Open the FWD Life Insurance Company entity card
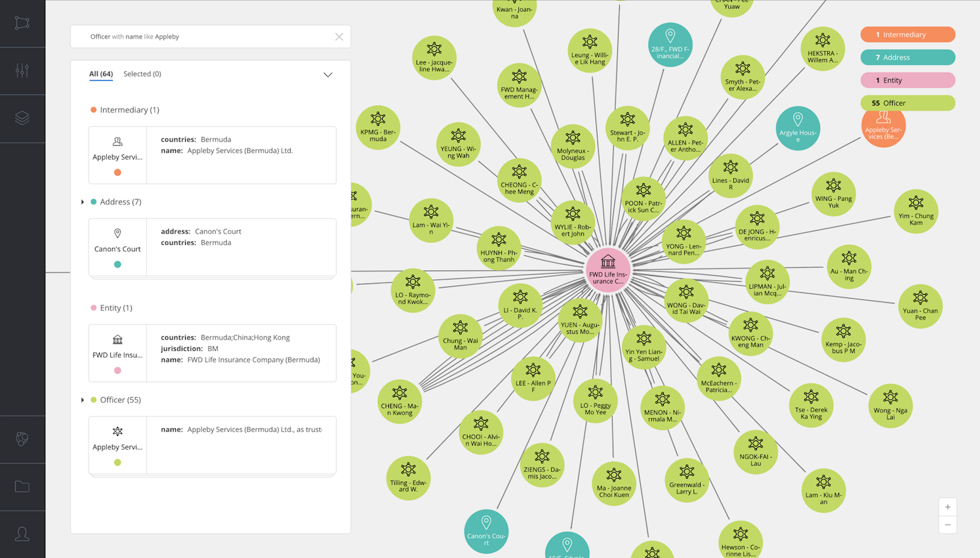 pyautogui.click(x=213, y=353)
